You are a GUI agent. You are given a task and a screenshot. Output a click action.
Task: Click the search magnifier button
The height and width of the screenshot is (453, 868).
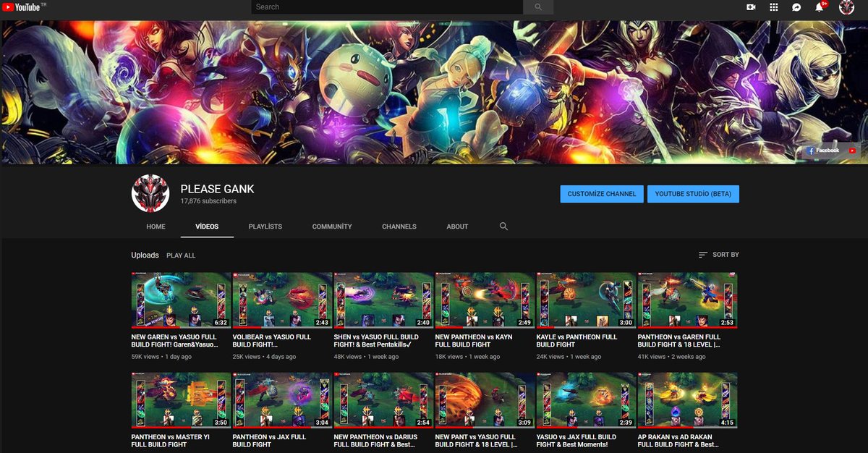point(537,7)
